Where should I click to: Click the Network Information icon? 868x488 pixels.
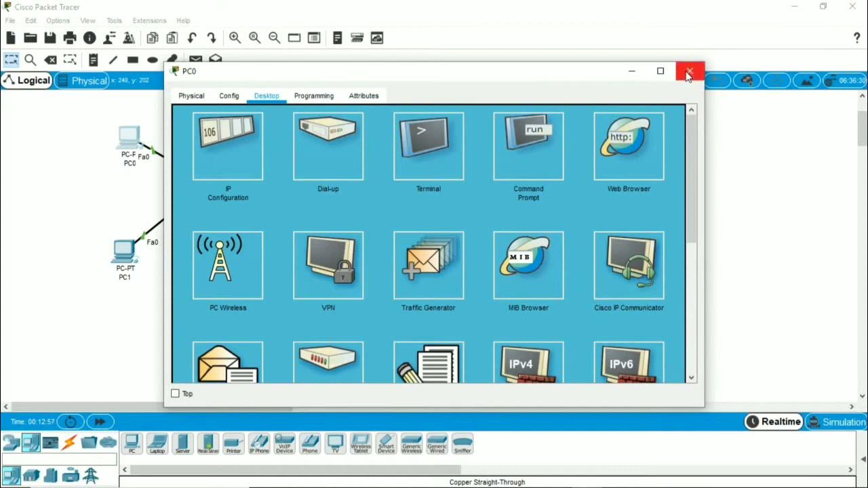pyautogui.click(x=90, y=38)
